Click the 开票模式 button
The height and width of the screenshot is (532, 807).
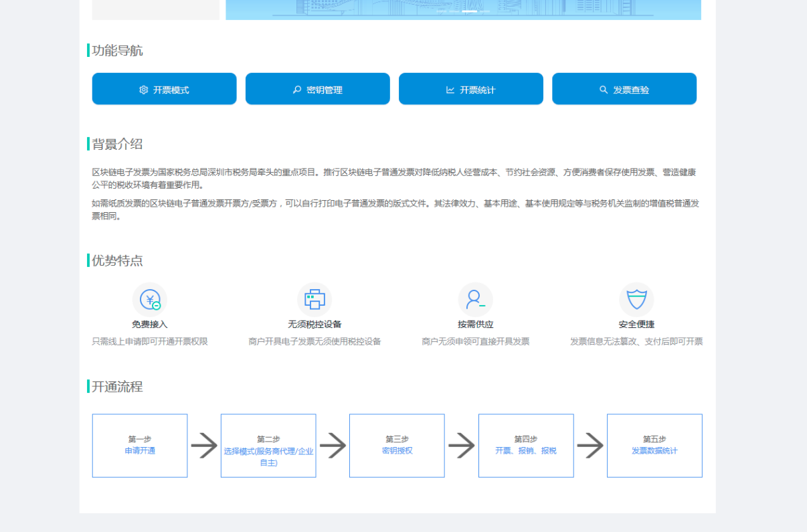pyautogui.click(x=164, y=89)
